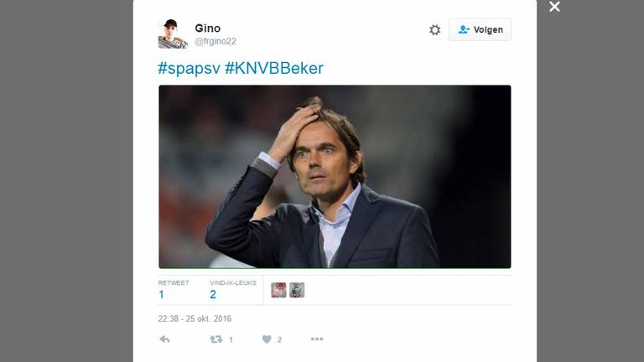The image size is (644, 362).
Task: Open the 22:38 - 25 okt. 2016 timestamp
Action: tap(195, 318)
